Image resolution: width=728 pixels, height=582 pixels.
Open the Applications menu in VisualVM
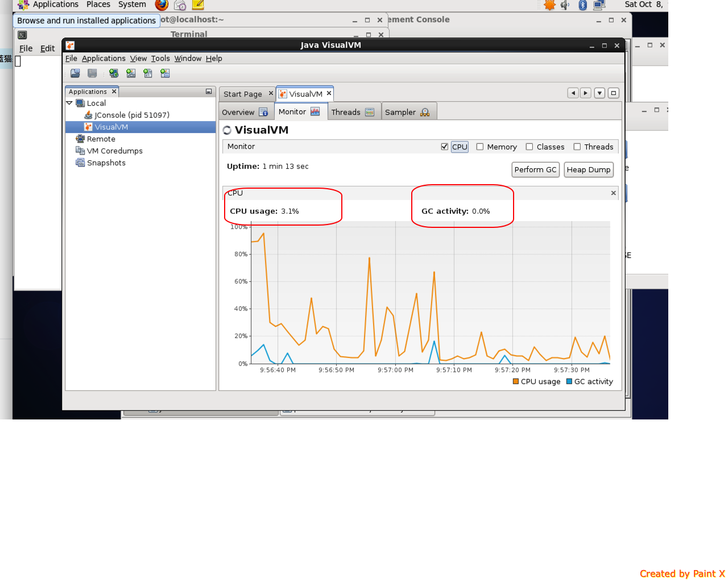click(x=104, y=59)
